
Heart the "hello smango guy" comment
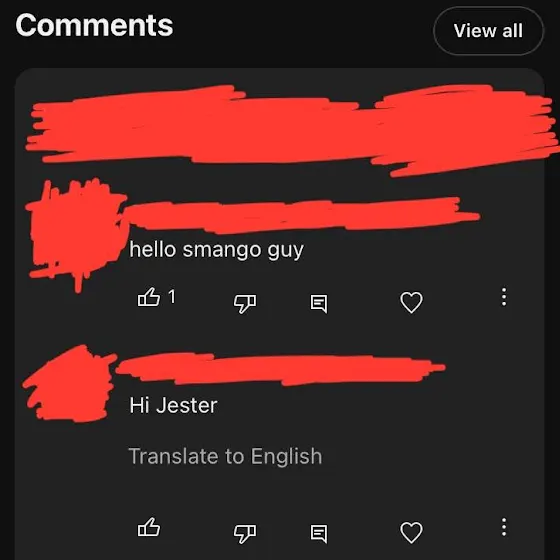pos(411,302)
